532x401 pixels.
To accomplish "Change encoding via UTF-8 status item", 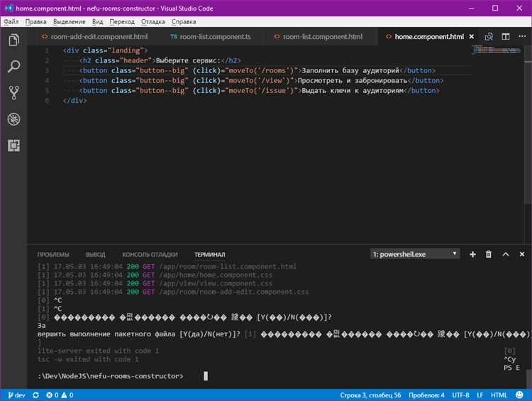I will pos(461,395).
